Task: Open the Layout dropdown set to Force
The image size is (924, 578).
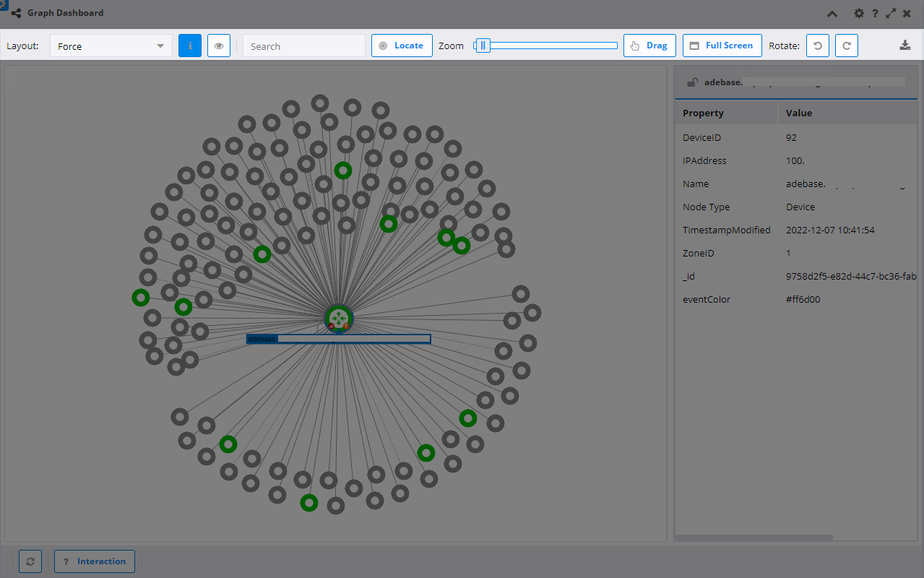Action: (111, 46)
